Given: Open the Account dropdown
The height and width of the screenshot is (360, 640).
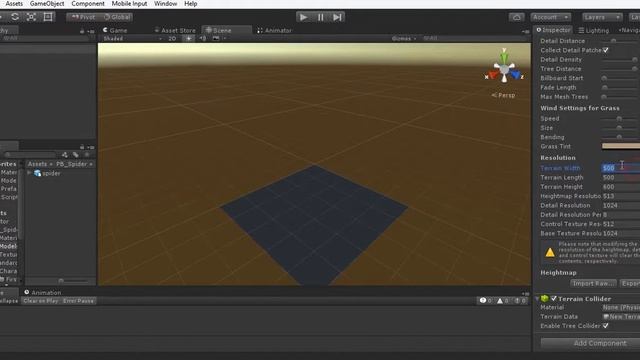Looking at the screenshot, I should tap(550, 17).
